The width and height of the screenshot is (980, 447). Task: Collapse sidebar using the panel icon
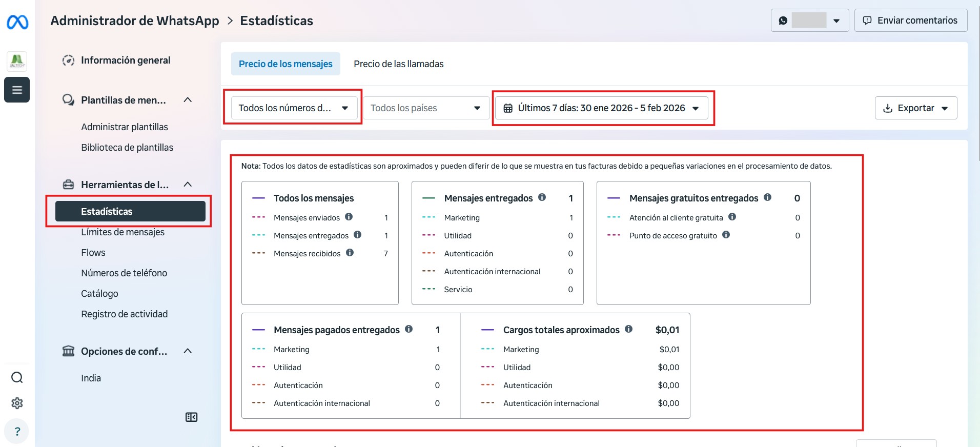click(191, 417)
